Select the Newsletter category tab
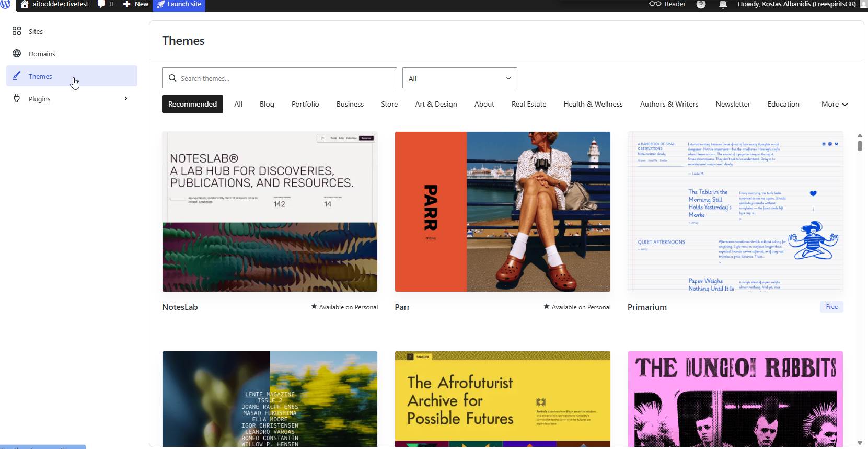This screenshot has height=449, width=868. point(733,104)
